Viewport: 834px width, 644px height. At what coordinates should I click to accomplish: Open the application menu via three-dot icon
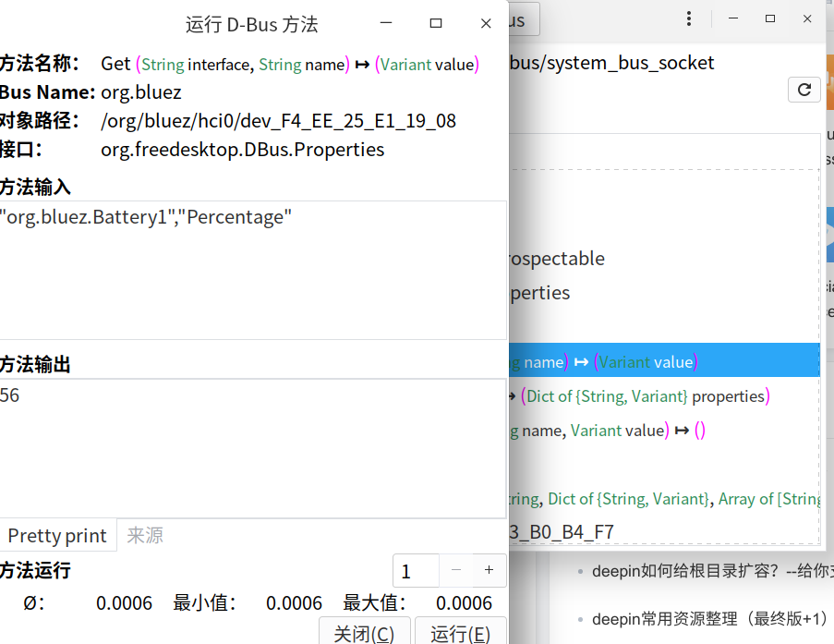click(688, 18)
